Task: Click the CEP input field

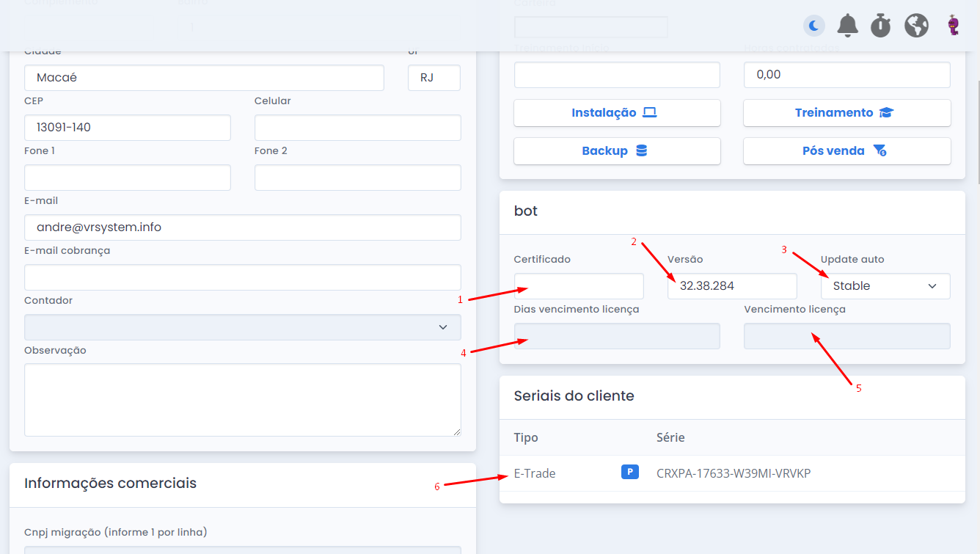Action: (127, 128)
